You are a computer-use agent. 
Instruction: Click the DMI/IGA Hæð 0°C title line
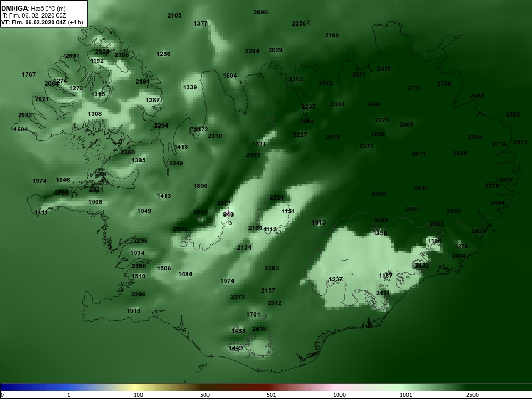34,9
